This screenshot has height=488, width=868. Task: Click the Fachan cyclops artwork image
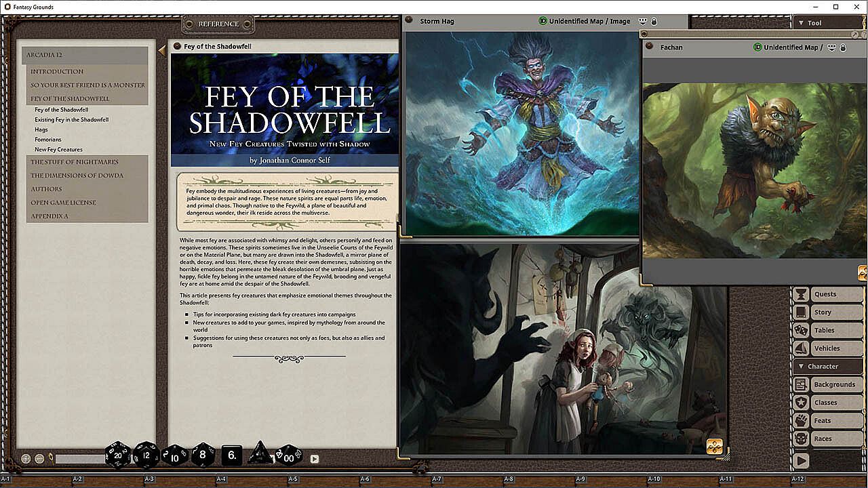click(x=755, y=170)
